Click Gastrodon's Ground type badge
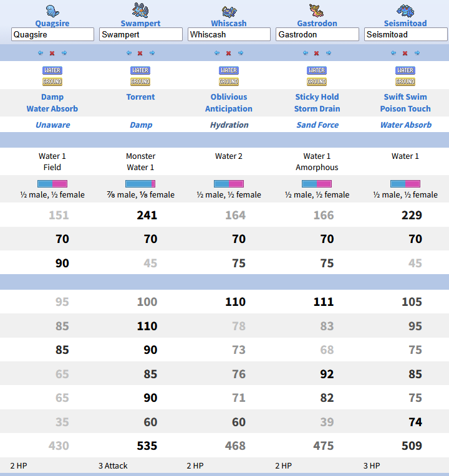The image size is (449, 476). click(x=317, y=82)
